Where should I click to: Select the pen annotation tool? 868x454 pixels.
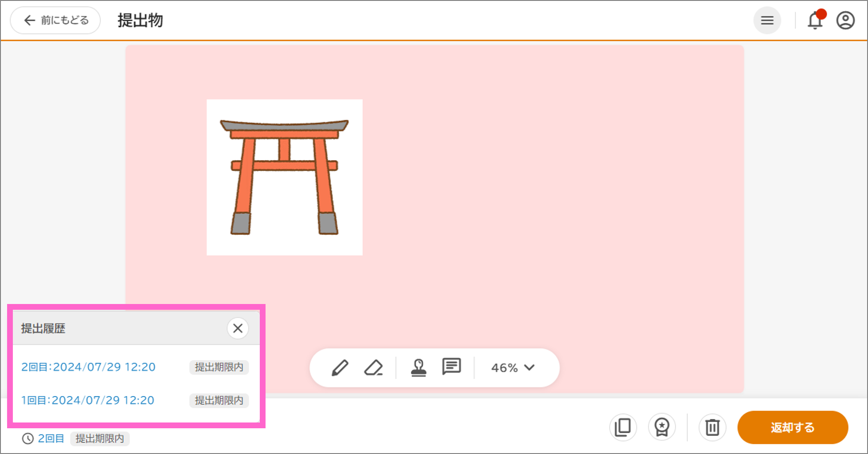(340, 367)
